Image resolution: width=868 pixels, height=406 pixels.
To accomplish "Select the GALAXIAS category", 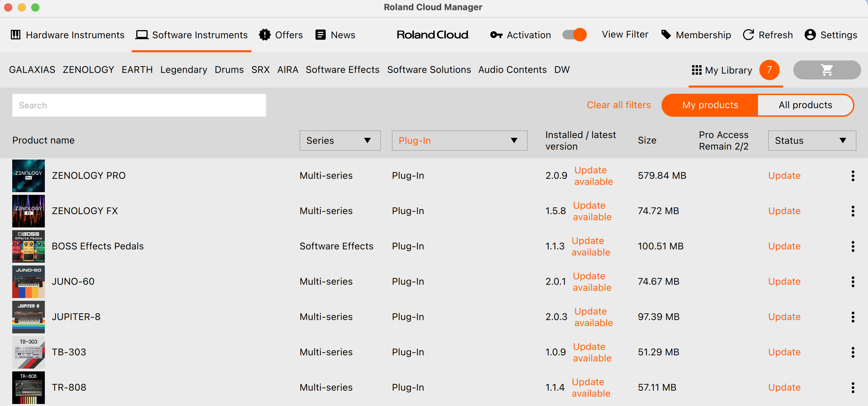I will click(32, 70).
